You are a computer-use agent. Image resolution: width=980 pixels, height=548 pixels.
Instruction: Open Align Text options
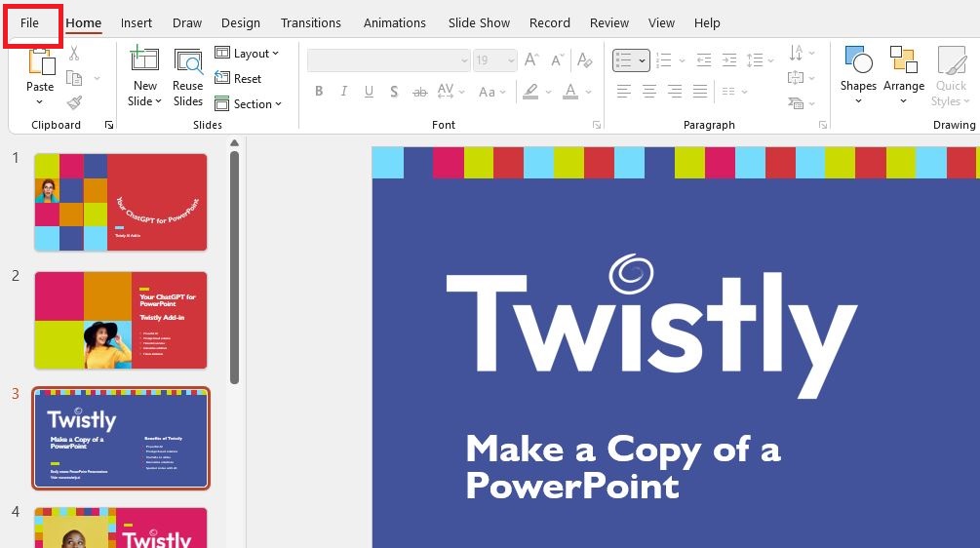pyautogui.click(x=802, y=78)
